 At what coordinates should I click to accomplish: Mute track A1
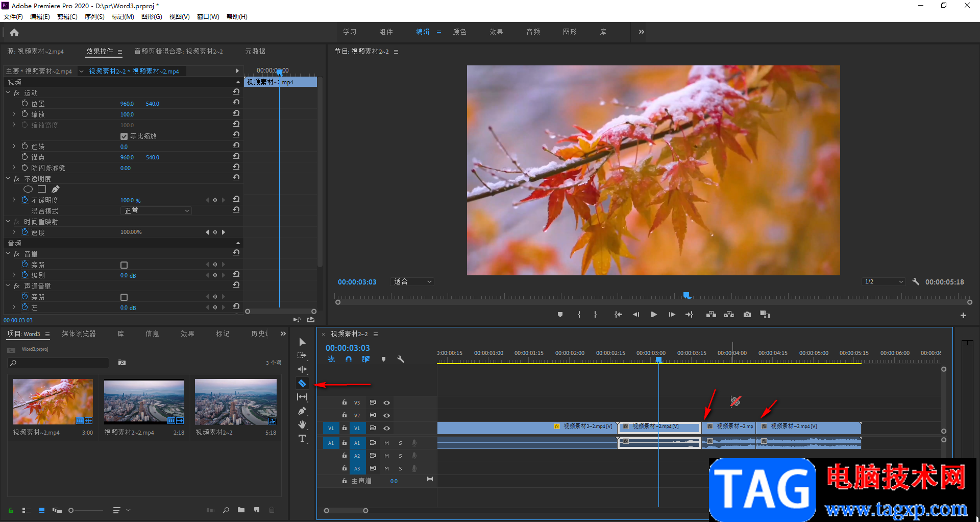click(x=386, y=443)
